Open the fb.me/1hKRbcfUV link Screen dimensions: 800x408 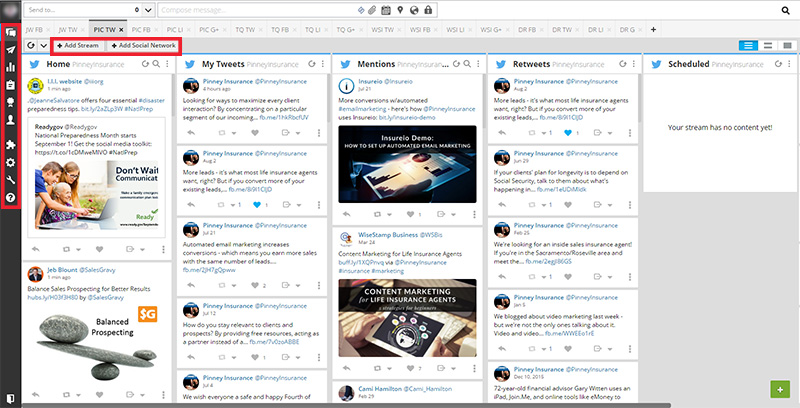pos(284,117)
